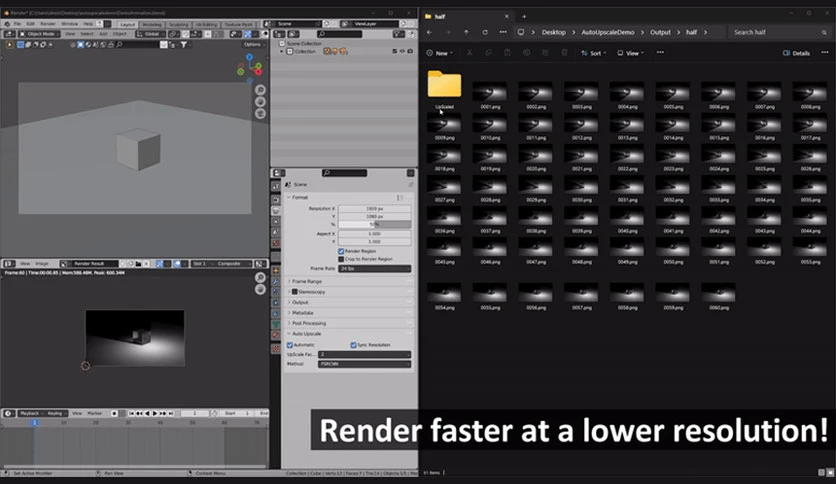This screenshot has height=484, width=836.
Task: Toggle the Sync Resolution checkbox
Action: point(353,345)
